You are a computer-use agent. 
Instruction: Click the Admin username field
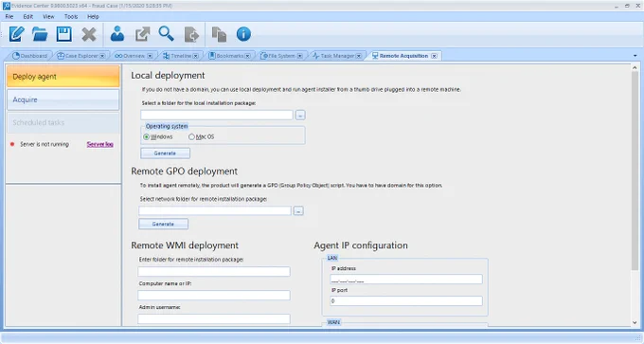point(214,319)
